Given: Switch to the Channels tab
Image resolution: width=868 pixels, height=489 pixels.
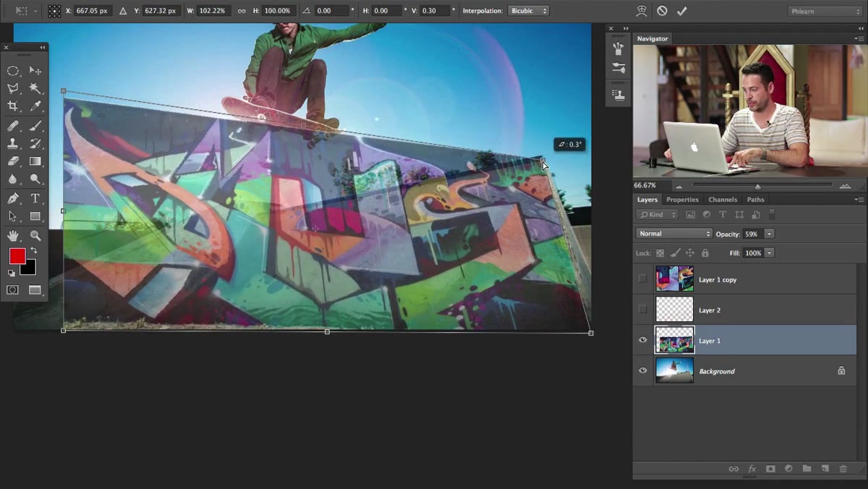Looking at the screenshot, I should pyautogui.click(x=723, y=200).
